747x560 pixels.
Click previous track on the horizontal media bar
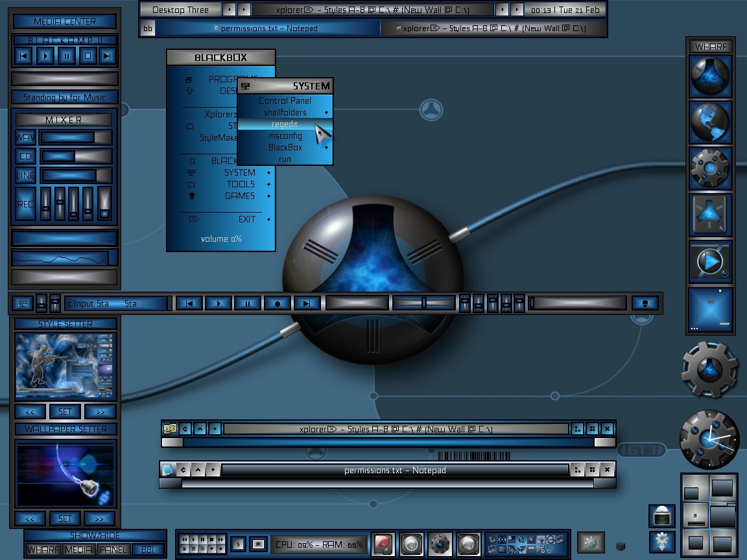189,303
